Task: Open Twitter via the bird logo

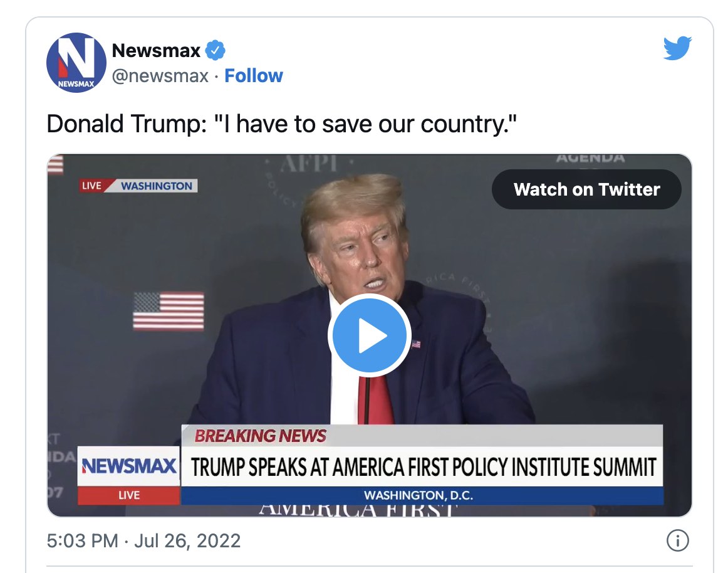Action: [x=677, y=49]
